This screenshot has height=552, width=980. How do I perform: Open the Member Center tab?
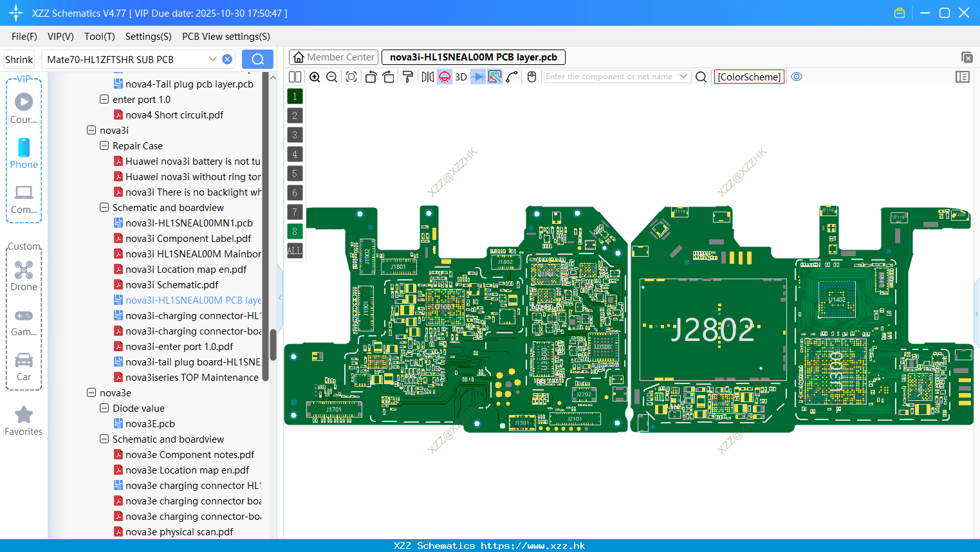tap(333, 57)
